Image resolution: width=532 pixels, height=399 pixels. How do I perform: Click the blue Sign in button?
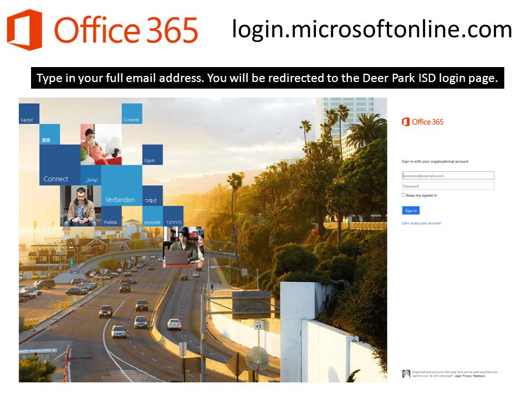[x=411, y=211]
